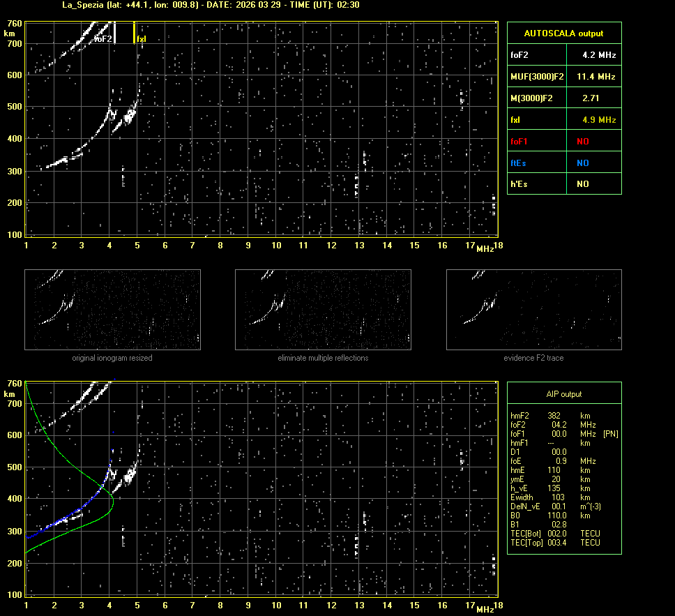Click the 18 MHz label on top ionogram axis
Screen dimensions: 675x616
tap(496, 245)
